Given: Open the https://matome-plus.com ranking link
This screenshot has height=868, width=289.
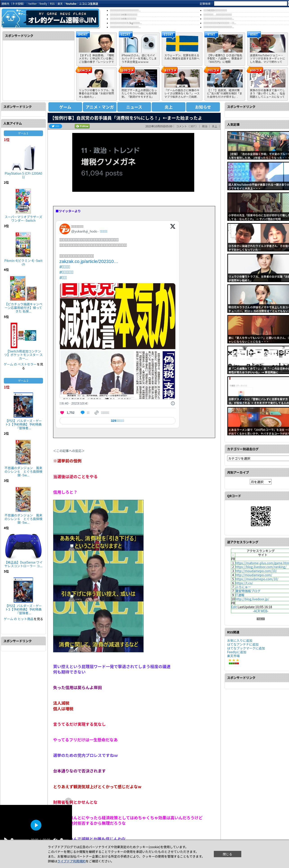Looking at the screenshot, I should tap(262, 563).
